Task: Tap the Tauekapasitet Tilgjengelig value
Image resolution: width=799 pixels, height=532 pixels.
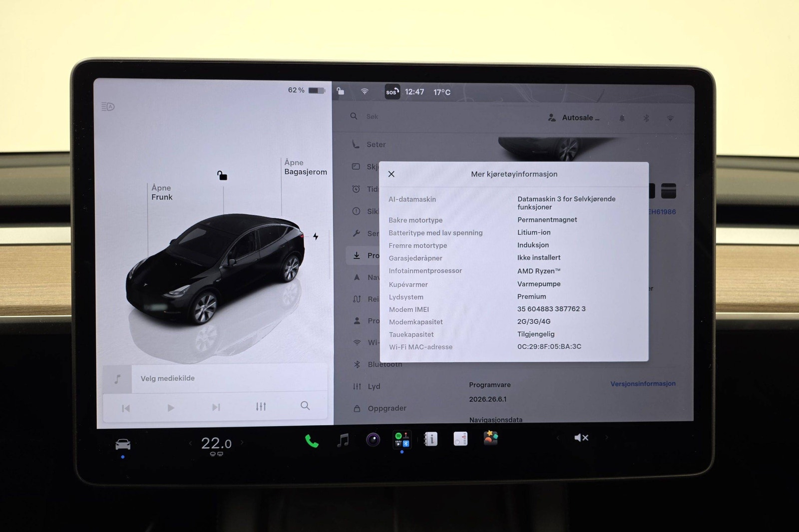Action: [x=536, y=334]
